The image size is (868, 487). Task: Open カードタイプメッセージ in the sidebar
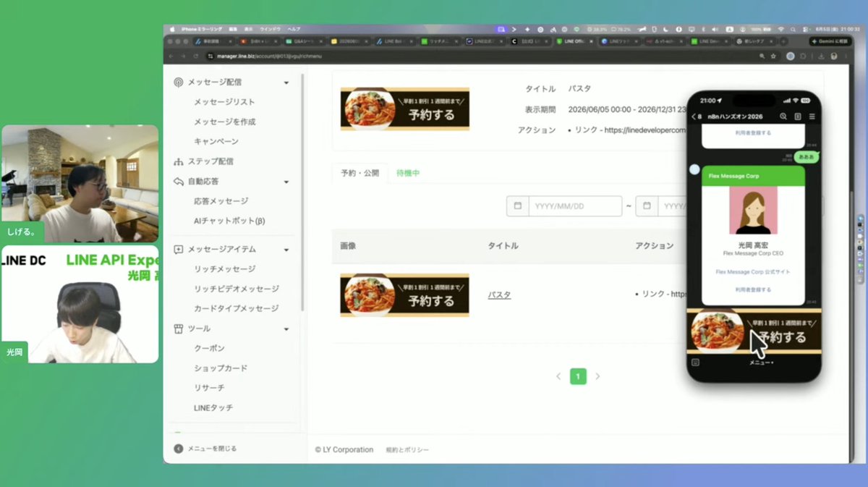tap(236, 308)
